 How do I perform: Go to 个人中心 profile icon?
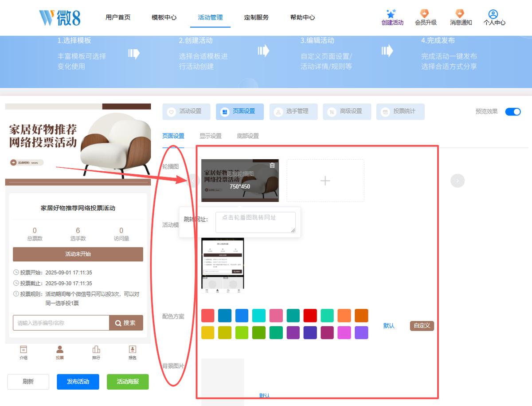tap(493, 14)
